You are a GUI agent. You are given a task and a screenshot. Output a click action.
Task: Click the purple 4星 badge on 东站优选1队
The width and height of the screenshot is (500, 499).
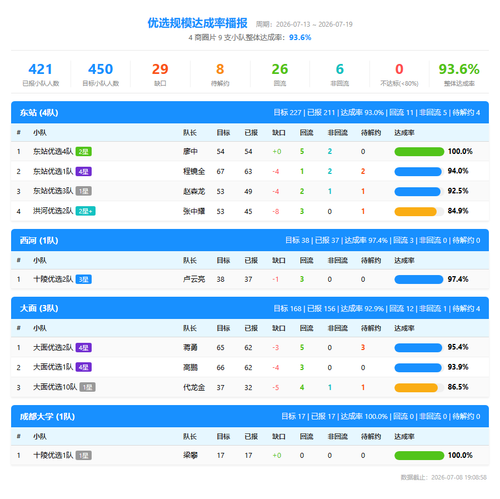point(84,172)
